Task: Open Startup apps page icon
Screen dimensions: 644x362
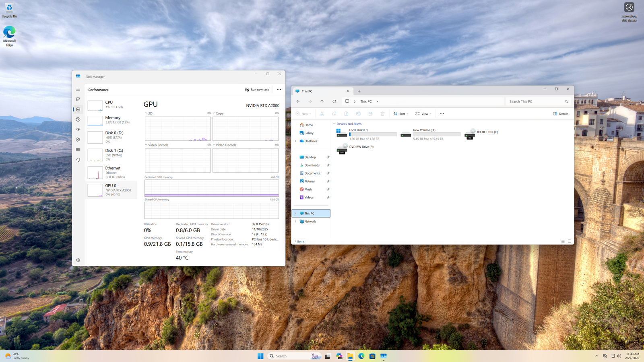Action: pos(78,130)
